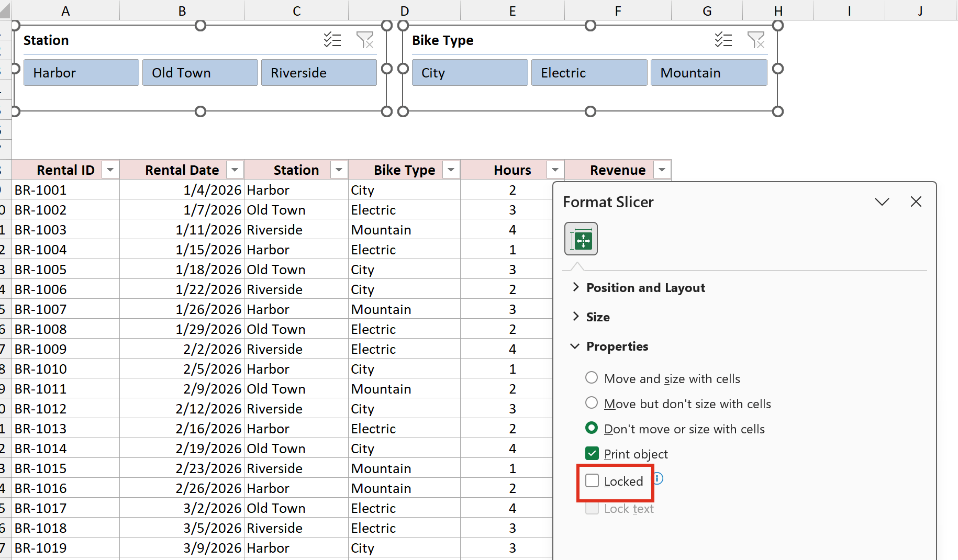
Task: Clear the filter on the Bike Type slicer
Action: coord(756,40)
